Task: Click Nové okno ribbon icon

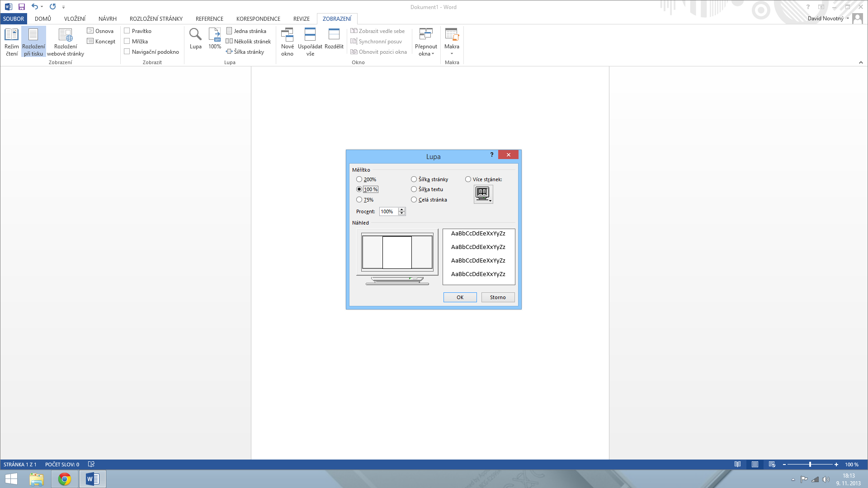Action: (x=287, y=35)
